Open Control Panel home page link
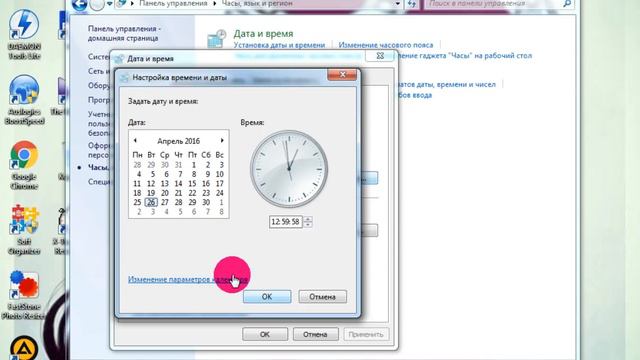640x360 pixels. 124,33
